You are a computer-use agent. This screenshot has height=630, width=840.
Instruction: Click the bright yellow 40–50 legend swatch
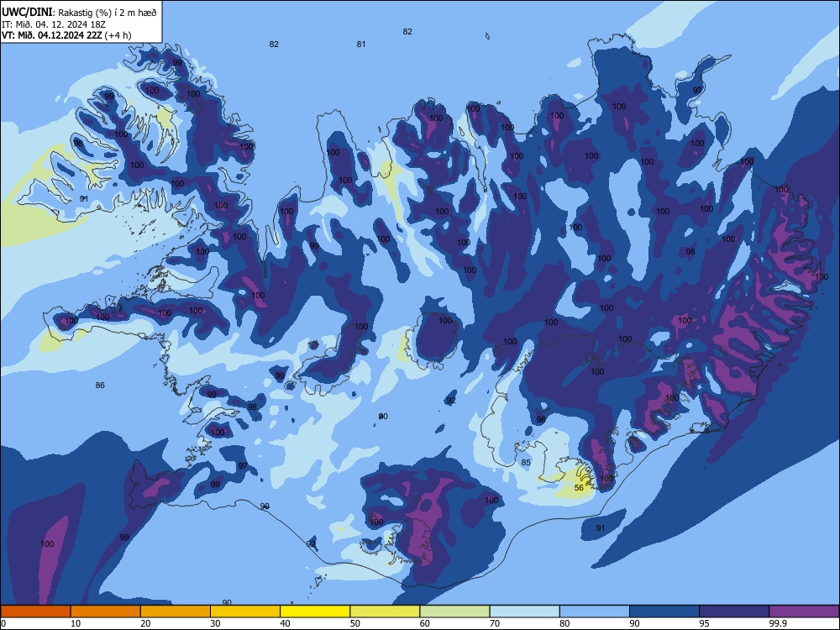[315, 612]
